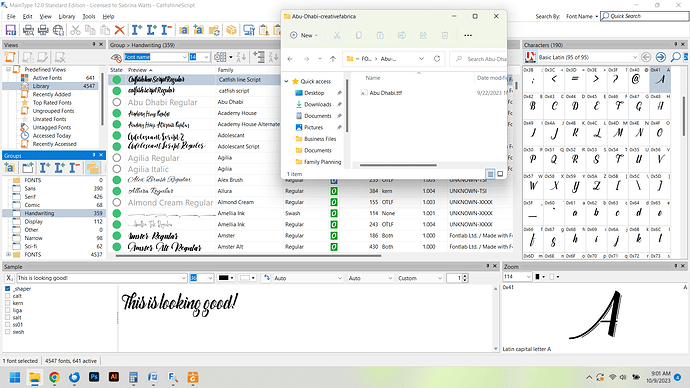Collapse the Quick access section in File Explorer

286,81
